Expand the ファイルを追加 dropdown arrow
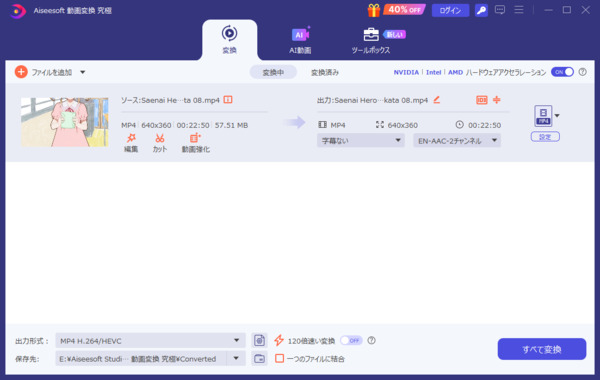Viewport: 600px width, 380px height. coord(83,72)
